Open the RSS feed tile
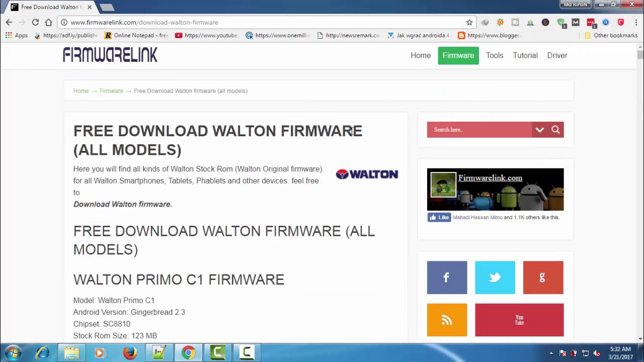Viewport: 644px width, 362px height. [447, 320]
